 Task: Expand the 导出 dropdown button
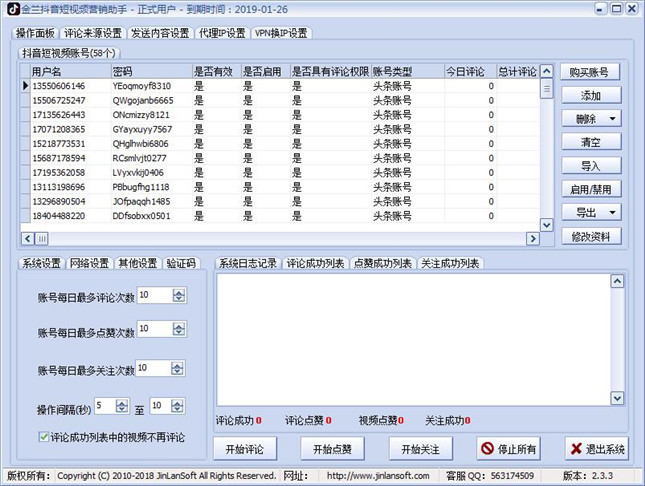[x=591, y=212]
